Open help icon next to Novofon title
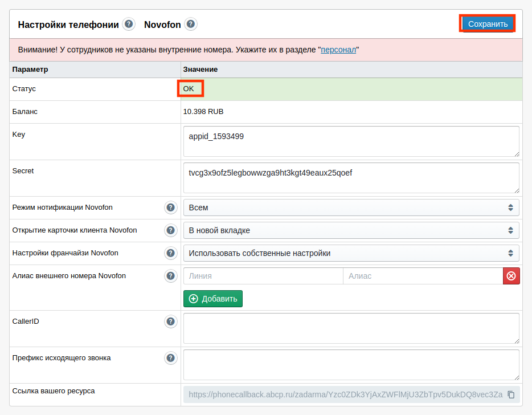 (191, 24)
